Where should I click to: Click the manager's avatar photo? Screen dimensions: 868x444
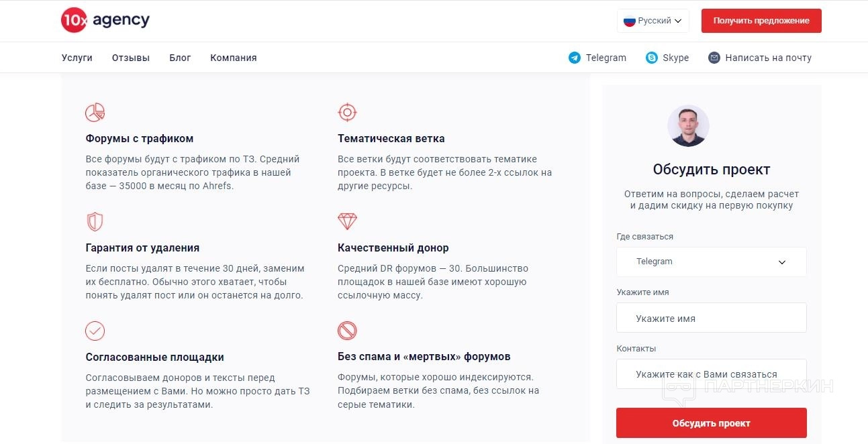[688, 125]
